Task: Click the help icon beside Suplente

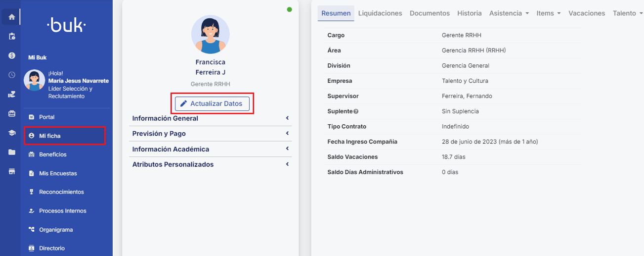Action: click(x=356, y=111)
